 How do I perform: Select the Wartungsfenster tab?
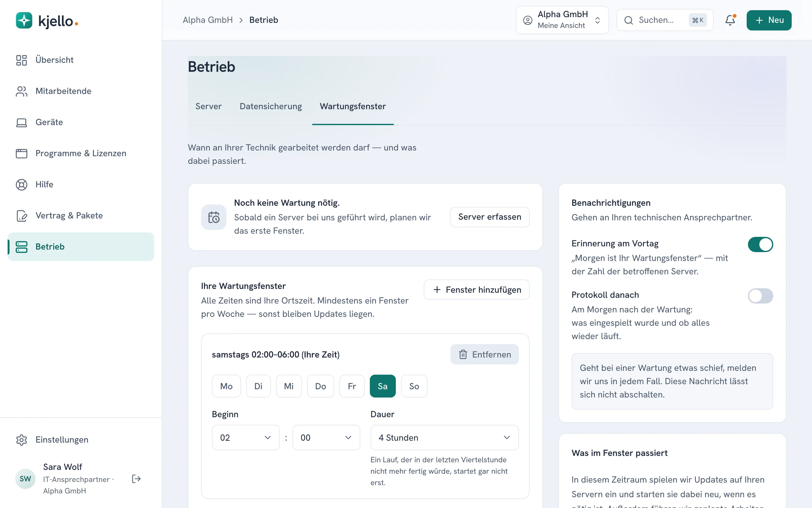coord(353,106)
